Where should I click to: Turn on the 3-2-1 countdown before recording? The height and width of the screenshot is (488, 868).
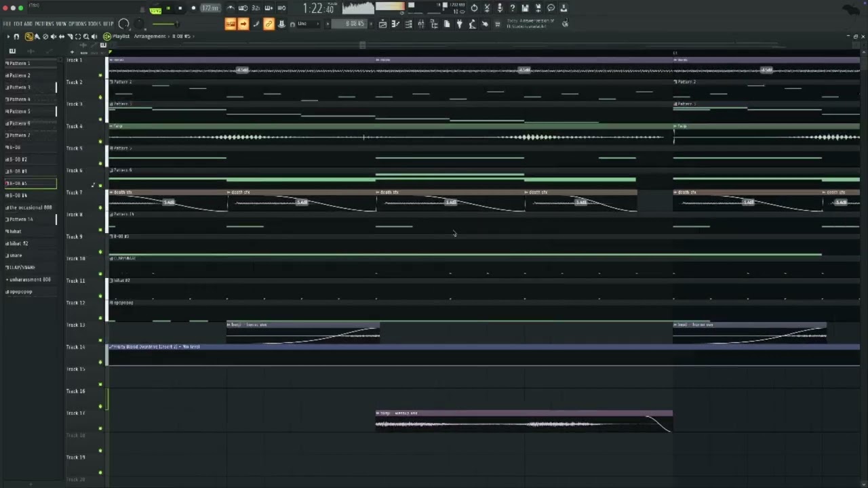point(256,8)
